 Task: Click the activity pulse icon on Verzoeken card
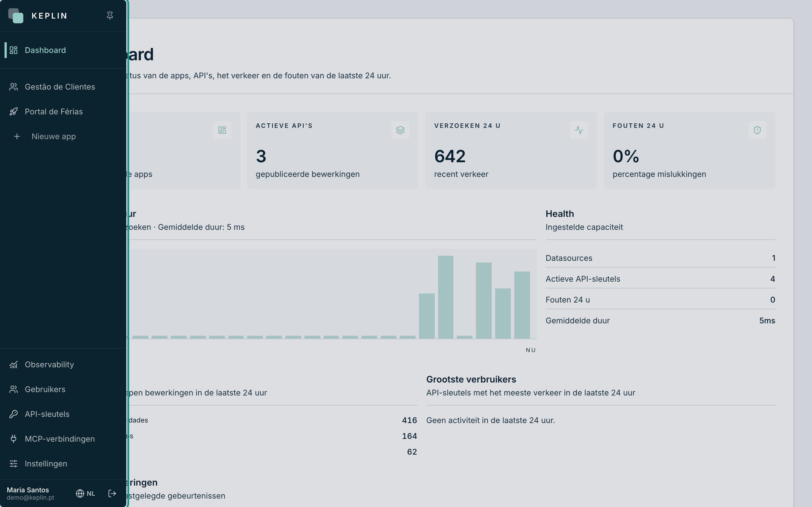pos(579,130)
